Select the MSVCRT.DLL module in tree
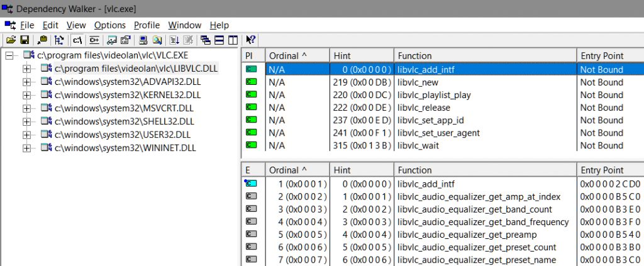This screenshot has width=644, height=266. (x=124, y=108)
